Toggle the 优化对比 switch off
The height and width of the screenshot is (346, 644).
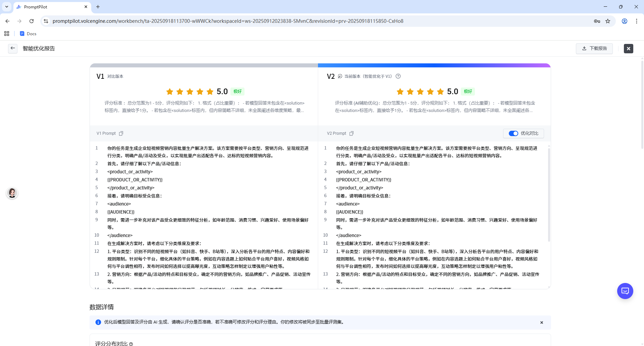tap(514, 133)
